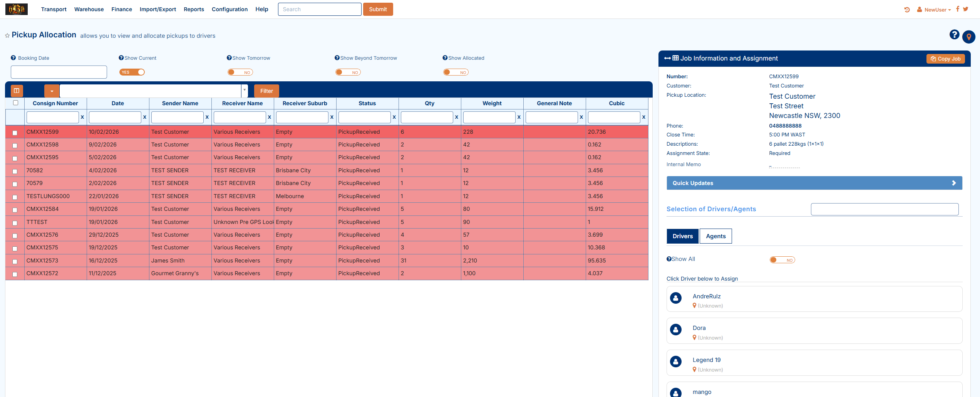Tick the checkbox for consignment CMXX12598

pyautogui.click(x=15, y=145)
